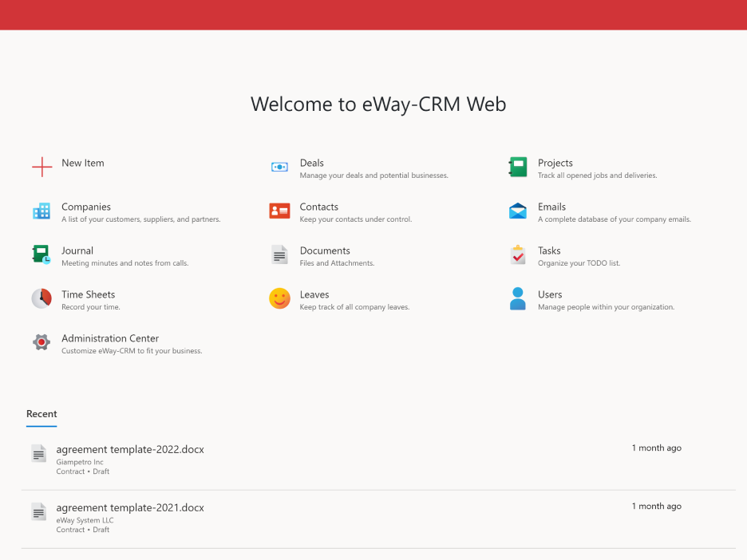Click the red plus New Item icon
Image resolution: width=747 pixels, height=560 pixels.
point(42,168)
